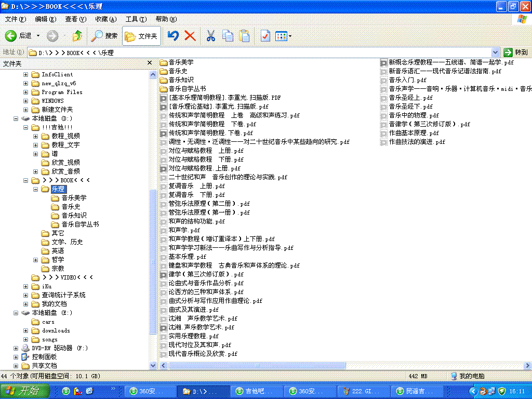Screen dimensions: 532x399
Task: Switch to the 民谣吉 taskbar window
Action: point(417,391)
